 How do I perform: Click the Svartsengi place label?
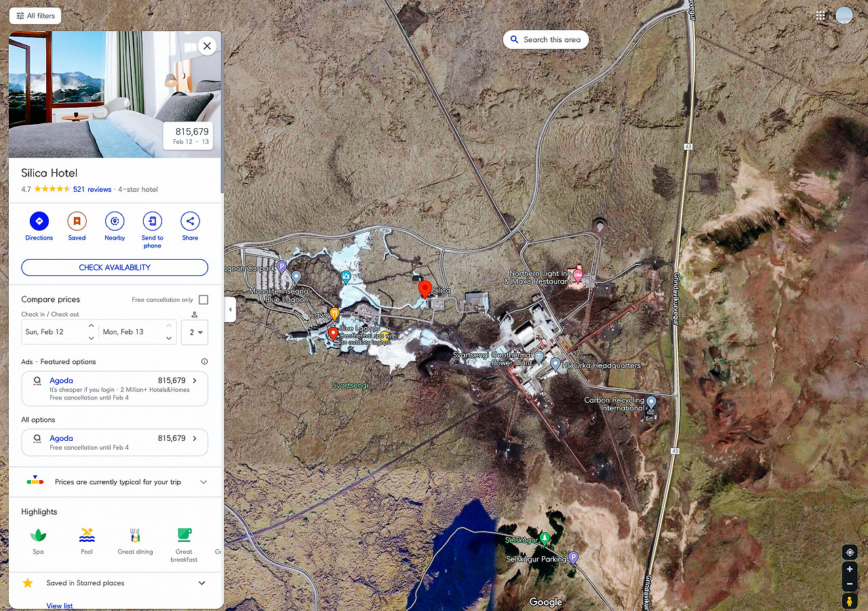pos(351,385)
